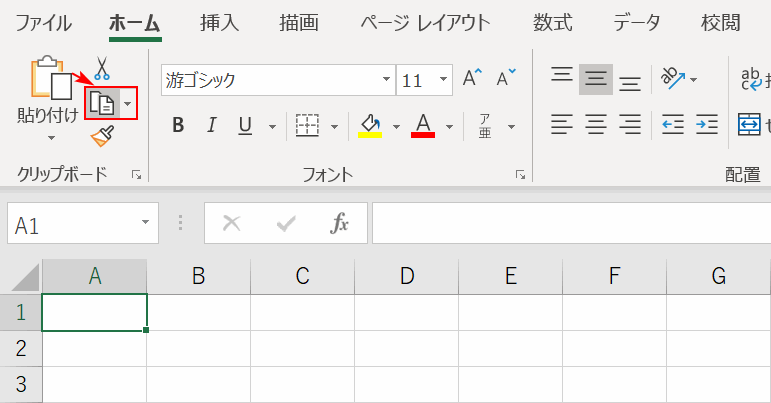771x403 pixels.
Task: Center text horizontally
Action: [595, 124]
